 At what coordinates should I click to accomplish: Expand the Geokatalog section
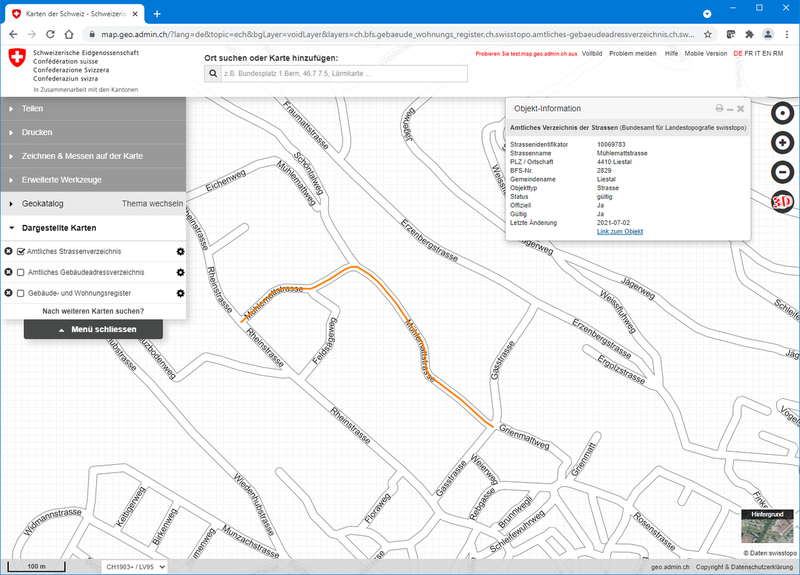42,204
